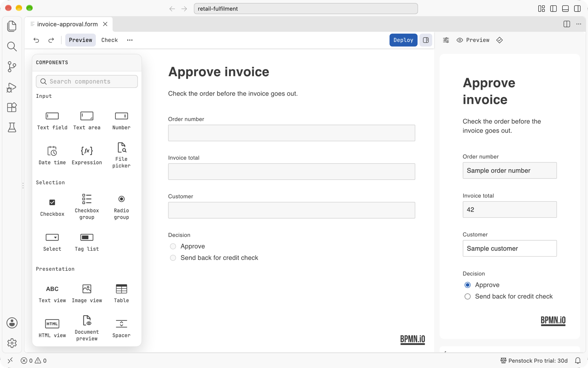
Task: Switch to the Check tab
Action: 110,40
